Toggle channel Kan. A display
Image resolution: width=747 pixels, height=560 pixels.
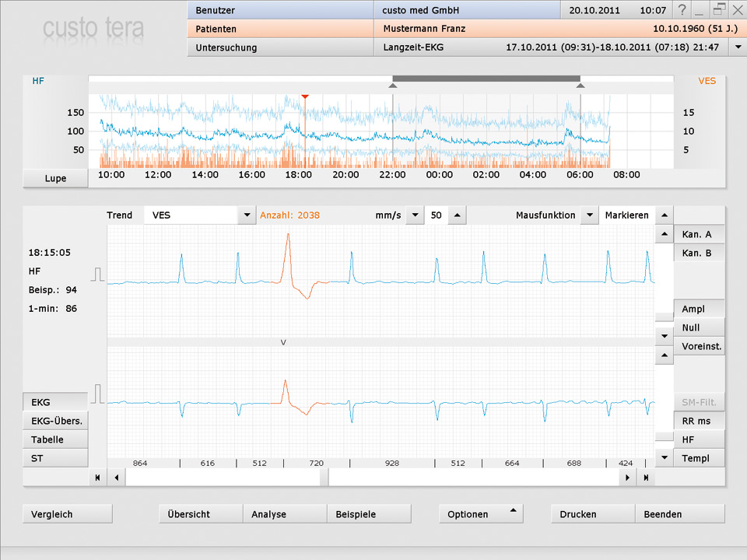[698, 234]
